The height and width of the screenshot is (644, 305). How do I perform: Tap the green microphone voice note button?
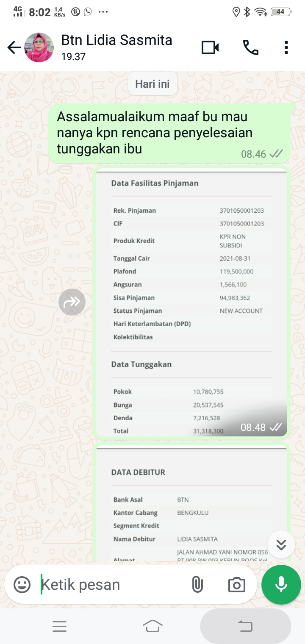pyautogui.click(x=281, y=584)
